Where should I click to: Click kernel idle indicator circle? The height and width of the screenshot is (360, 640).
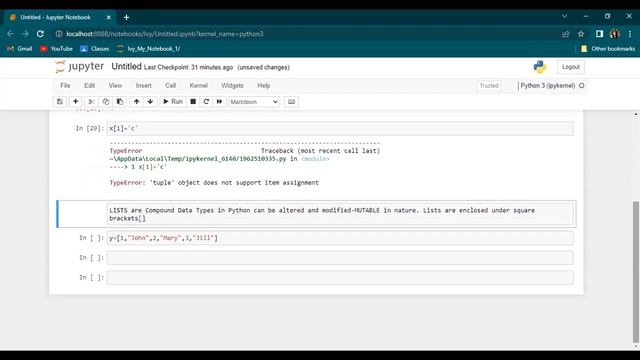[582, 86]
